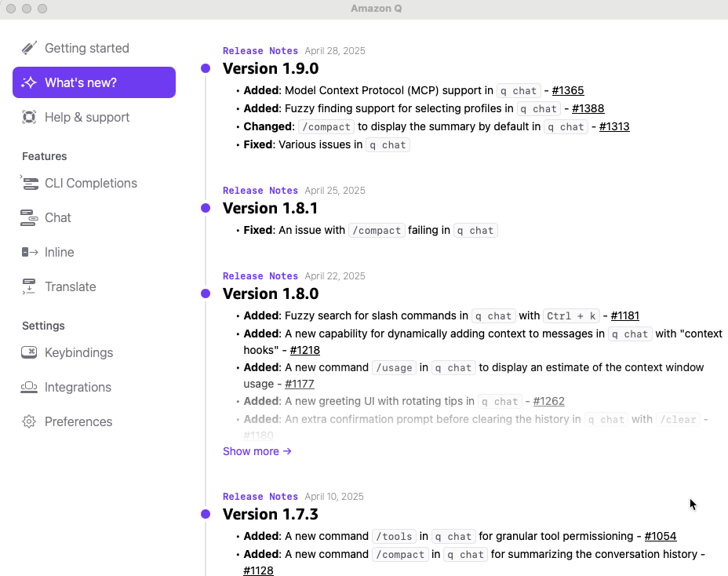Viewport: 728px width, 576px height.
Task: Open Keybindings settings
Action: tap(94, 352)
